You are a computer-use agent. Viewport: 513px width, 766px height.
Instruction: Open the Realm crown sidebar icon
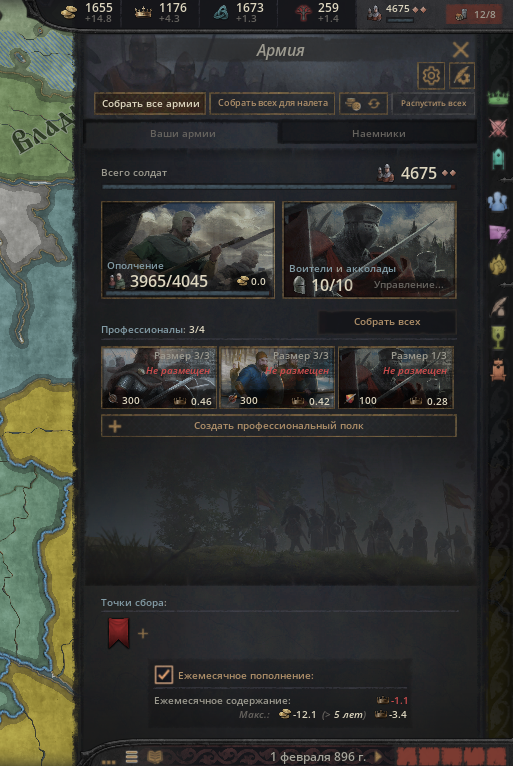click(498, 97)
